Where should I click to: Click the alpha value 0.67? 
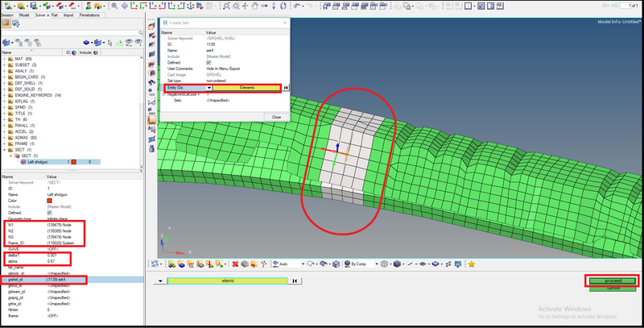51,261
